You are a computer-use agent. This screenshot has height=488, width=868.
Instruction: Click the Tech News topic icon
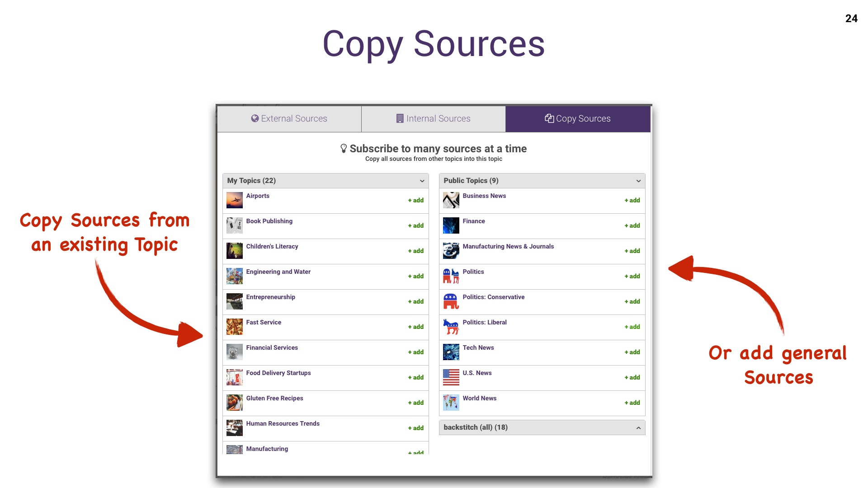(451, 352)
